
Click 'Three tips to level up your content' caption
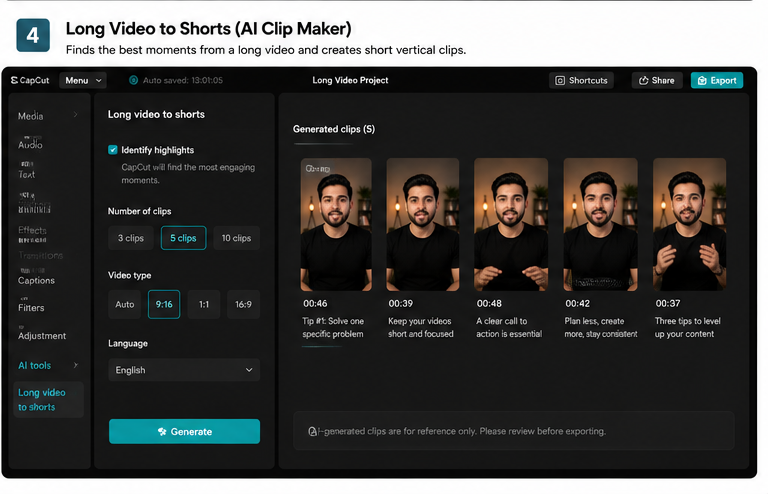tap(688, 328)
